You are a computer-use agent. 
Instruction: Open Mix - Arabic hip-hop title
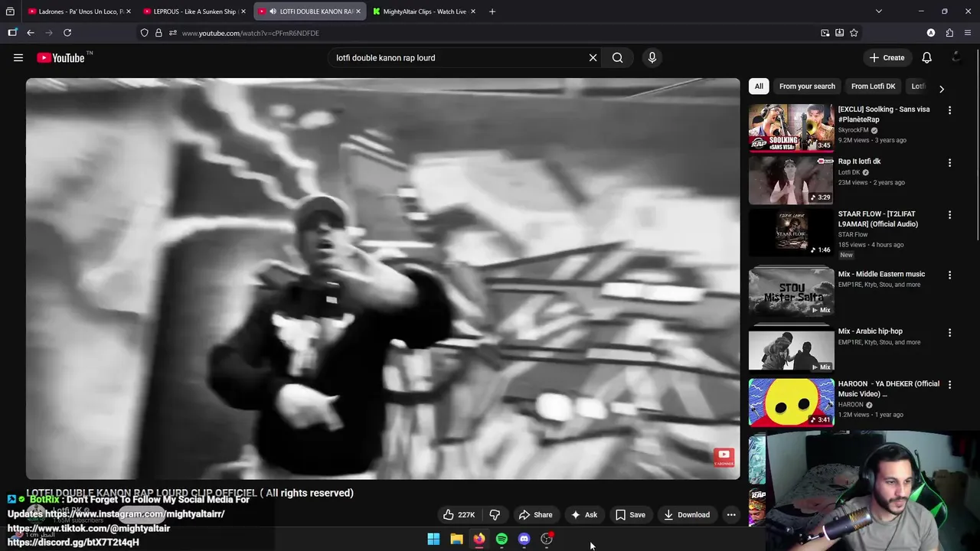[x=870, y=331]
